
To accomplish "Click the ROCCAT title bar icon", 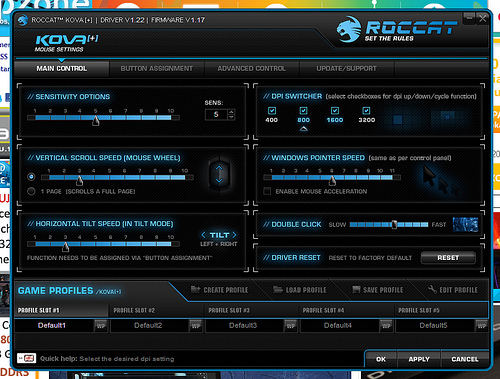I will [x=23, y=20].
